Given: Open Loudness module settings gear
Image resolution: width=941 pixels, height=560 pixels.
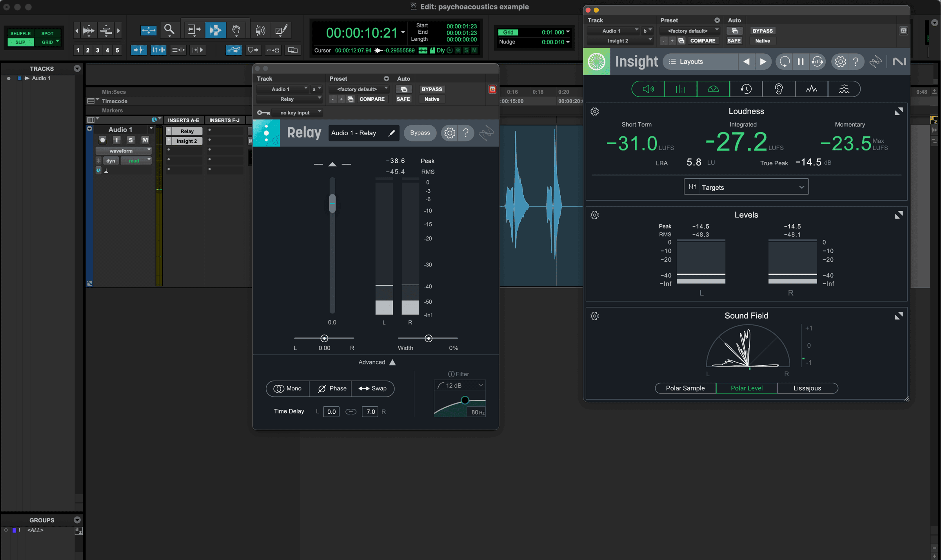Looking at the screenshot, I should pos(595,112).
